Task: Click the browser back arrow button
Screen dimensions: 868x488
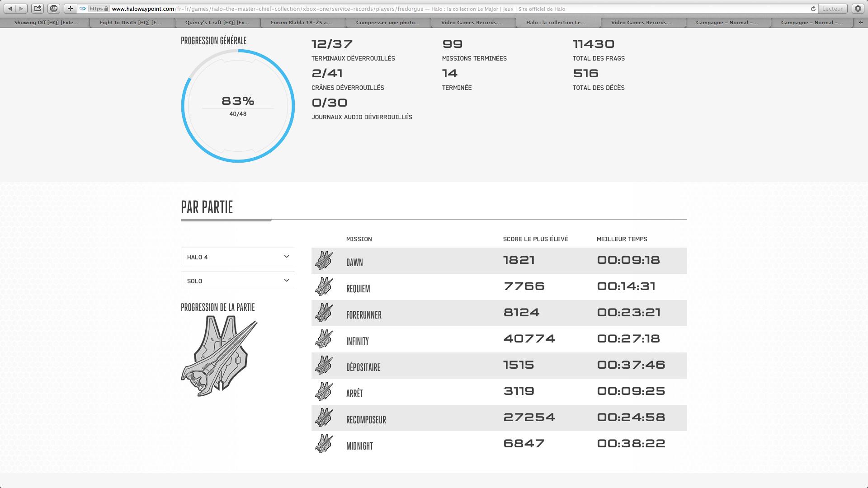Action: pyautogui.click(x=10, y=9)
